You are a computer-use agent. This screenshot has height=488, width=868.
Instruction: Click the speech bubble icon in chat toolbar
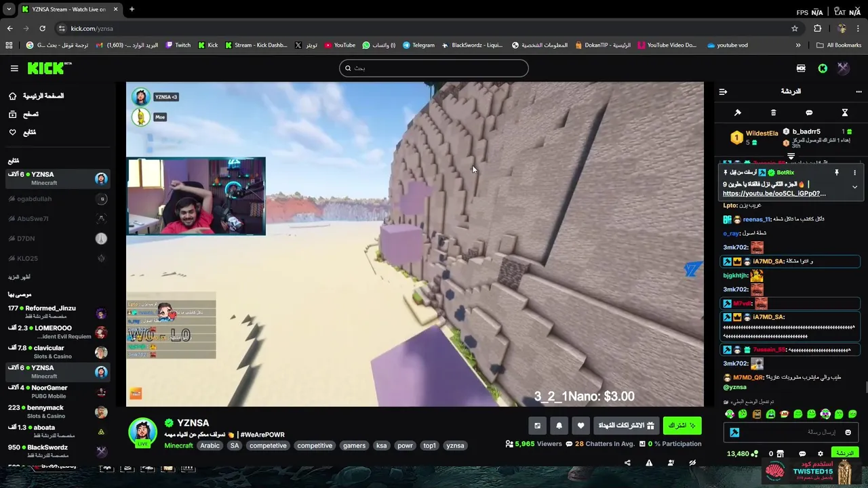click(809, 113)
